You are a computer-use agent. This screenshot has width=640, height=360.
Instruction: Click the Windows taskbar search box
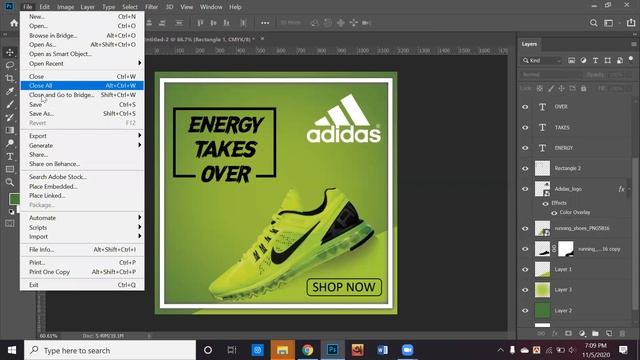110,350
